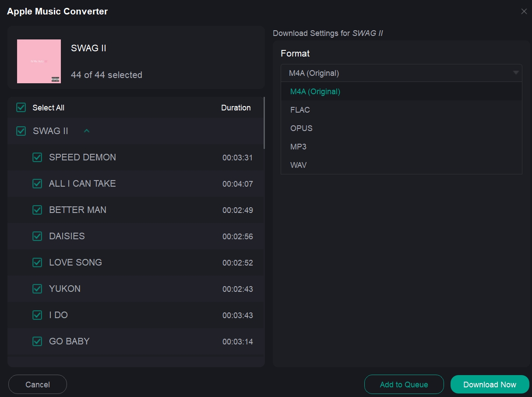Image resolution: width=532 pixels, height=397 pixels.
Task: Click the SWAG II album cover thumbnail
Action: (39, 61)
